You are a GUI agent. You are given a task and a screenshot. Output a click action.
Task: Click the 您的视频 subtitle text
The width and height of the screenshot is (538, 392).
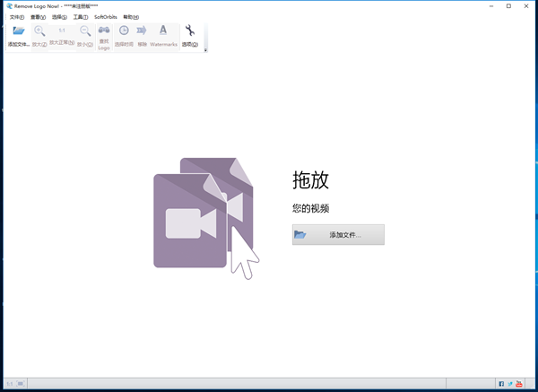pyautogui.click(x=311, y=208)
